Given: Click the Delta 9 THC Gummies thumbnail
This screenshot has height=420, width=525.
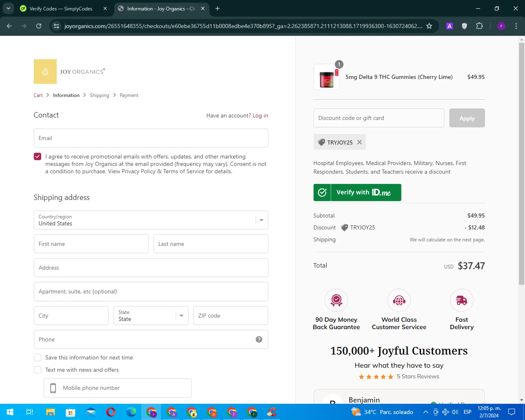Looking at the screenshot, I should point(327,77).
